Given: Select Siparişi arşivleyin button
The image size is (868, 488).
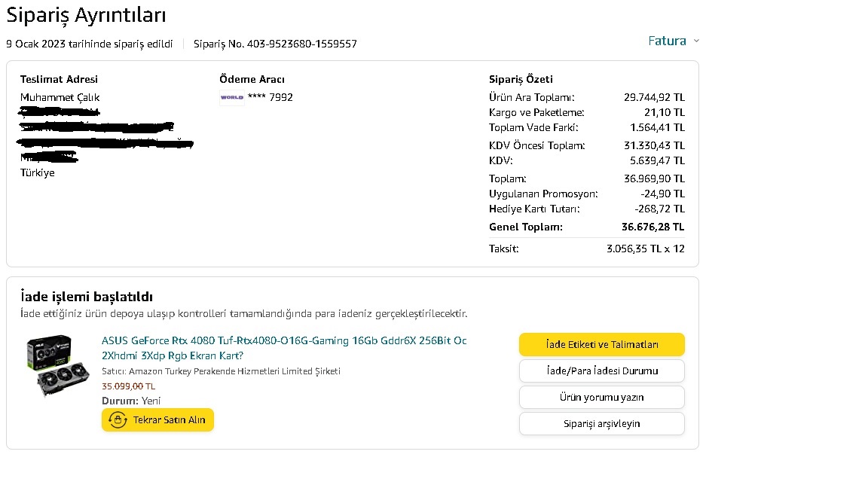Looking at the screenshot, I should pyautogui.click(x=601, y=423).
